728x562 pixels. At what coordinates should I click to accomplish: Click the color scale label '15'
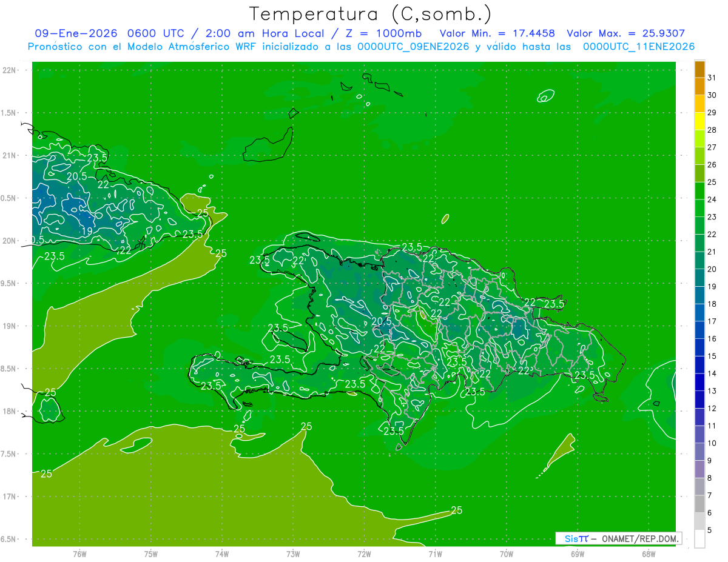tap(712, 356)
